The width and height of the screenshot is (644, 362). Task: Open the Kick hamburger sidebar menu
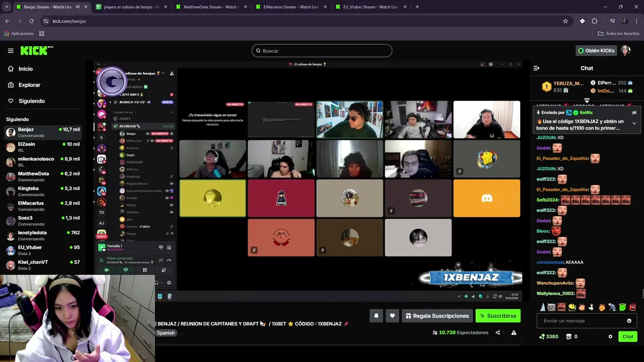(11, 50)
